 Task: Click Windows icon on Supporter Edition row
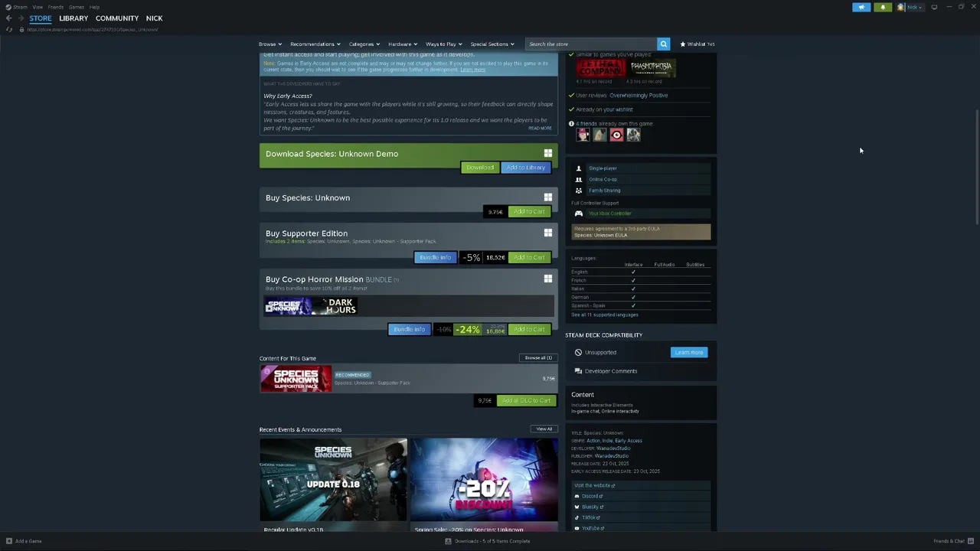point(547,233)
